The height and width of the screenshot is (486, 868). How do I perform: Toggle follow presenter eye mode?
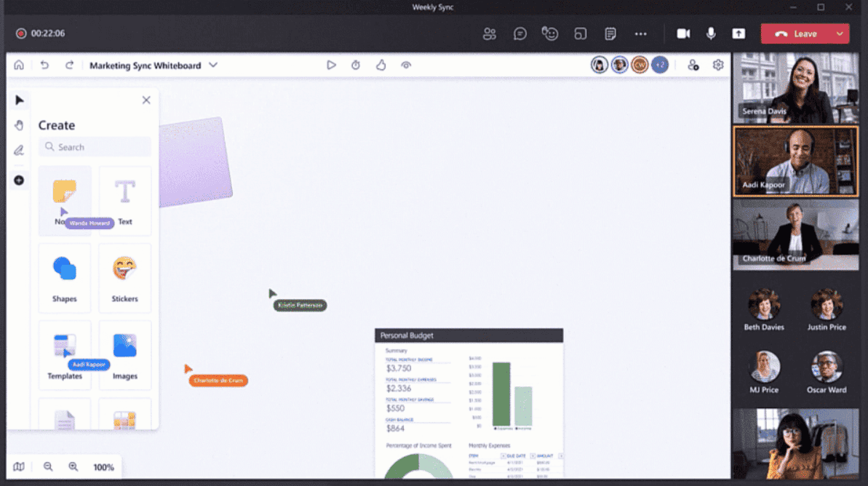click(x=406, y=65)
